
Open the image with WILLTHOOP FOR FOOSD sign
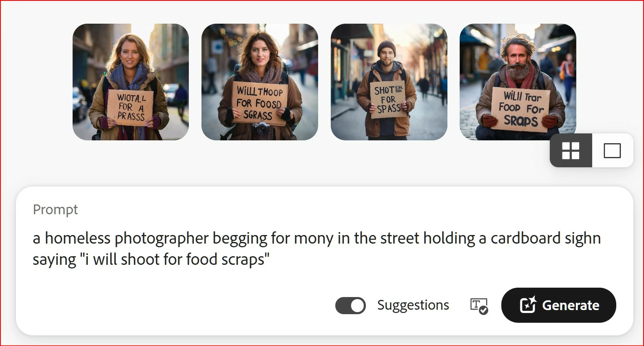(x=260, y=82)
